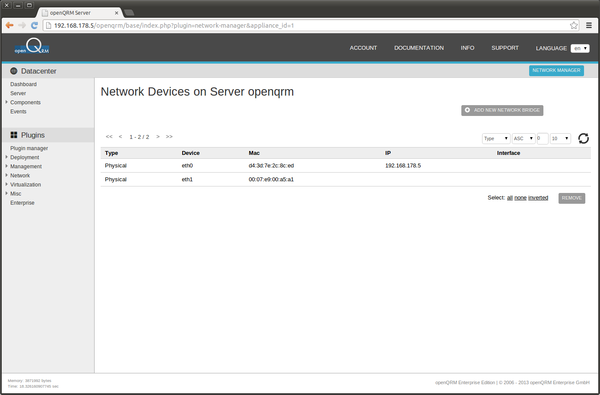Expand the Network plugin group
Image resolution: width=600 pixels, height=395 pixels.
[7, 175]
